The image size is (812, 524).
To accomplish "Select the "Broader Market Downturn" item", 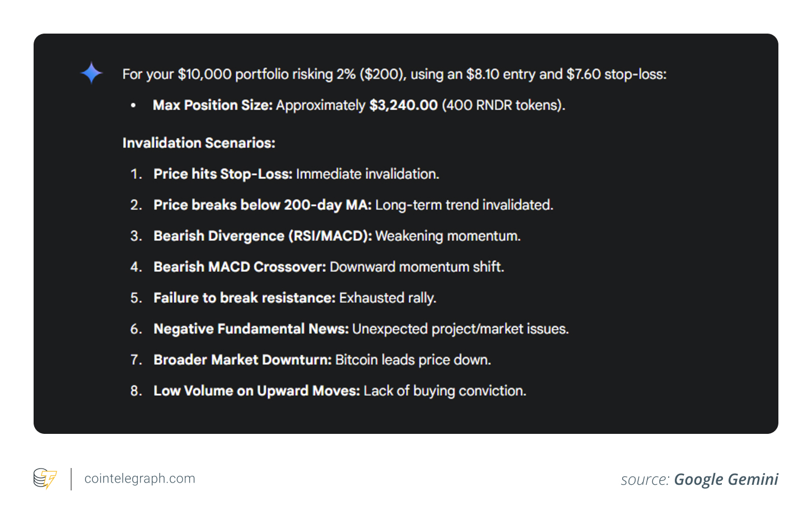I will (243, 360).
